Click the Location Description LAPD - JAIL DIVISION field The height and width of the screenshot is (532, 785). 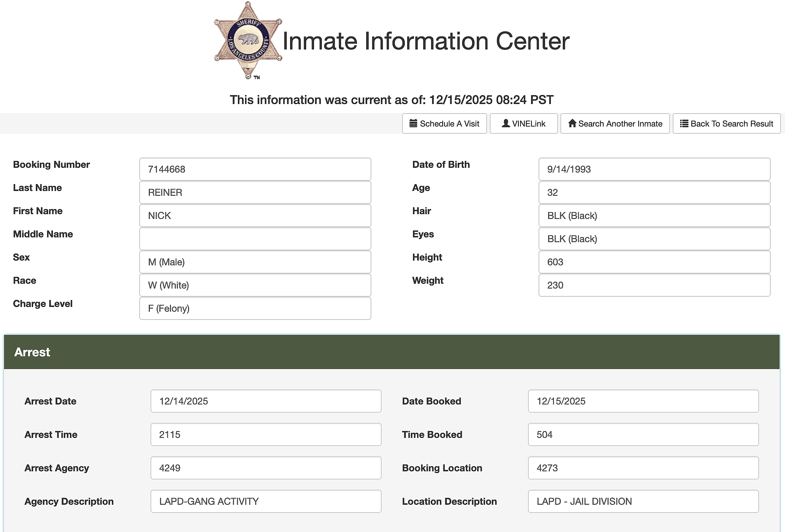click(643, 501)
